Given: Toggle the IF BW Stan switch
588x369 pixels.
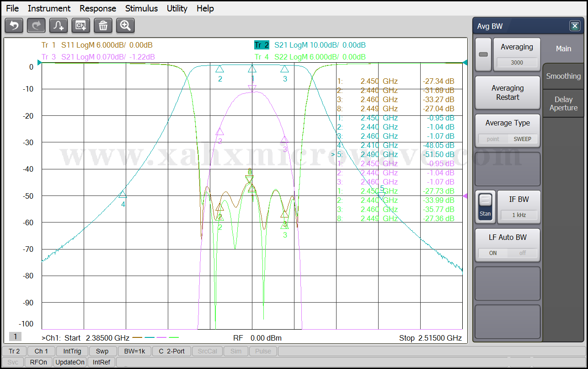Looking at the screenshot, I should tap(485, 206).
